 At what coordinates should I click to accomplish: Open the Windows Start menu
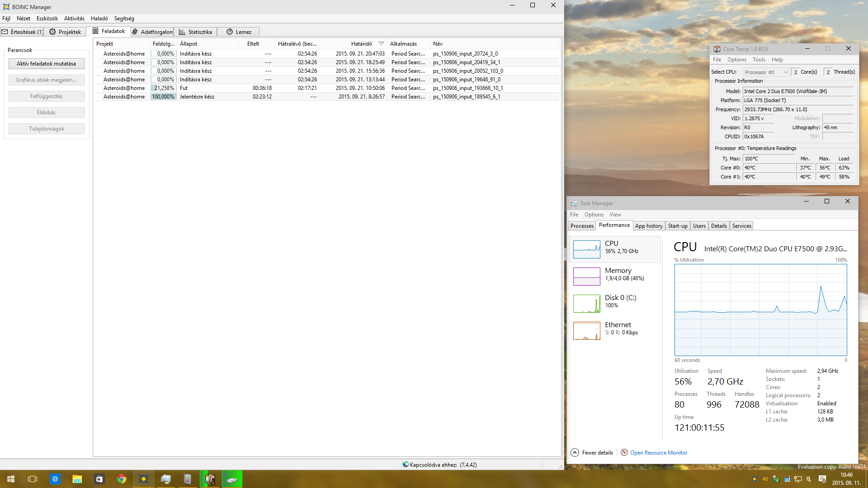(11, 479)
